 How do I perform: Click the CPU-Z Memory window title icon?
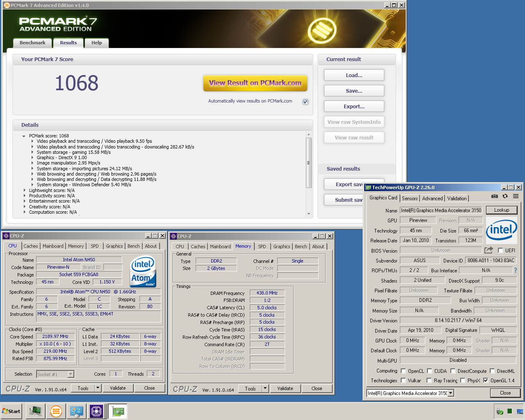173,236
